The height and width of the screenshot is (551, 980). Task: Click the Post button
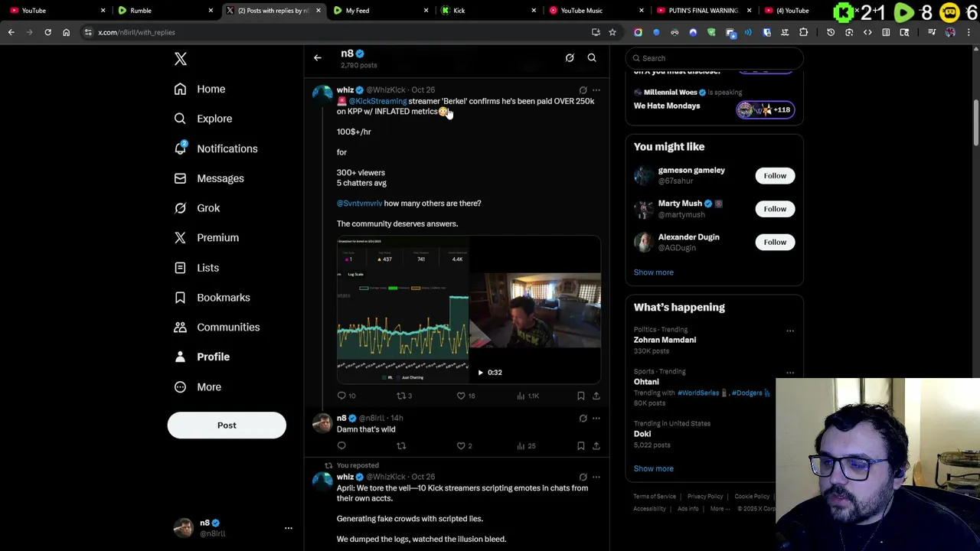click(x=227, y=425)
